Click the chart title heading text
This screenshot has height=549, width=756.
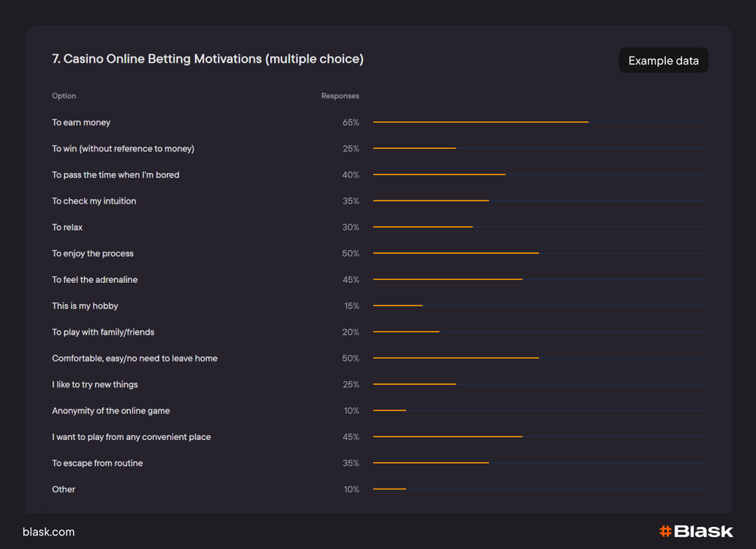(208, 59)
